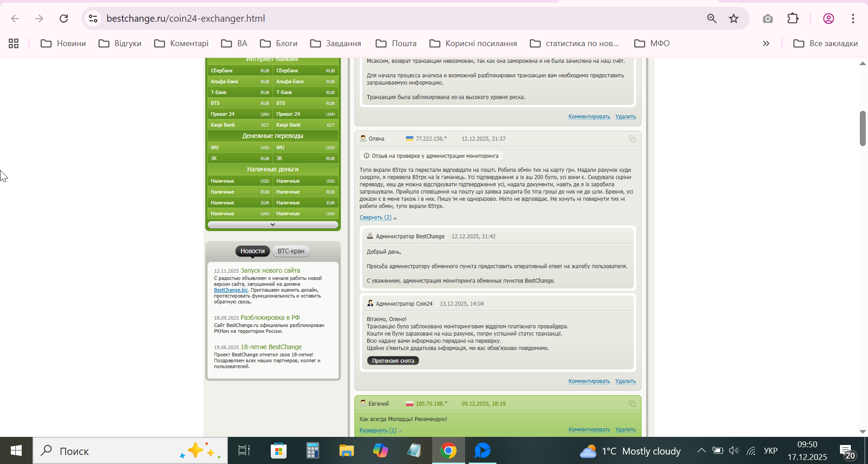Open the Коментарі bookmark folder
The width and height of the screenshot is (868, 464).
click(181, 43)
